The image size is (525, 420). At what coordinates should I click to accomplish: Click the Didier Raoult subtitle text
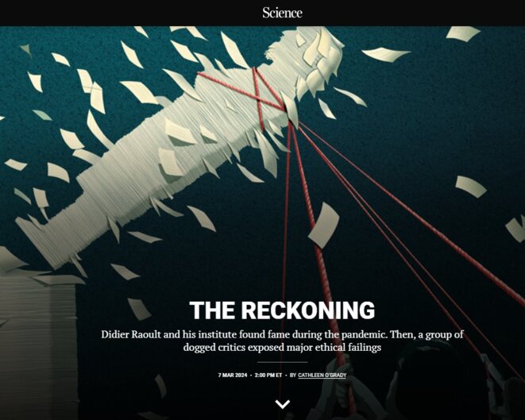(x=282, y=341)
